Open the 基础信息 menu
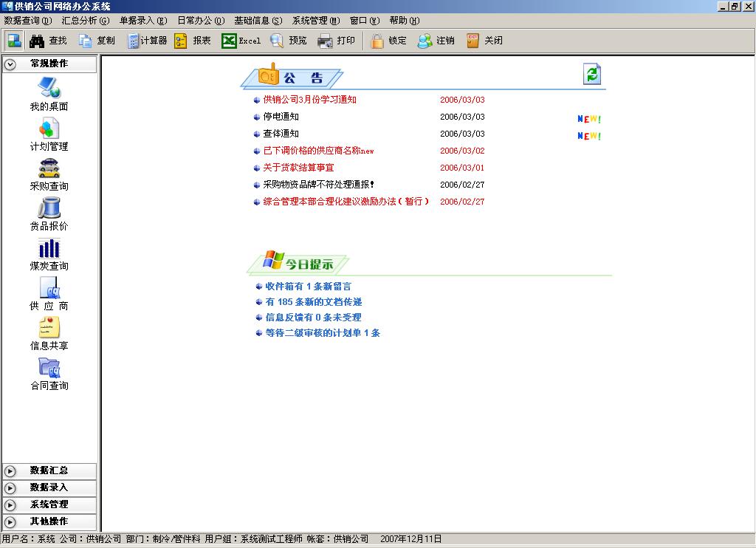This screenshot has width=756, height=548. click(x=258, y=21)
